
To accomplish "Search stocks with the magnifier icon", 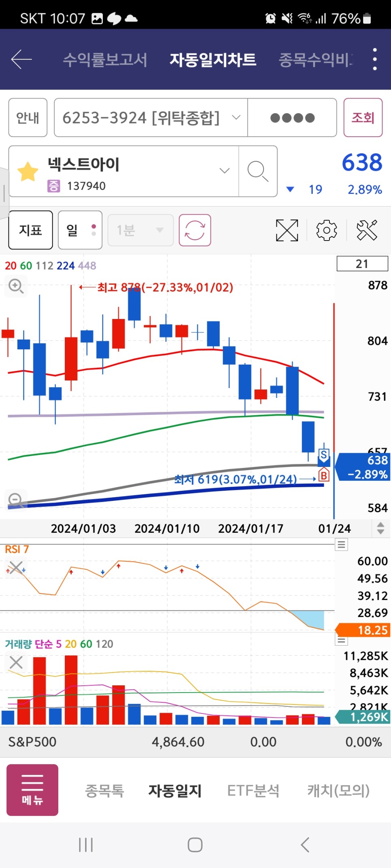I will pos(258,171).
